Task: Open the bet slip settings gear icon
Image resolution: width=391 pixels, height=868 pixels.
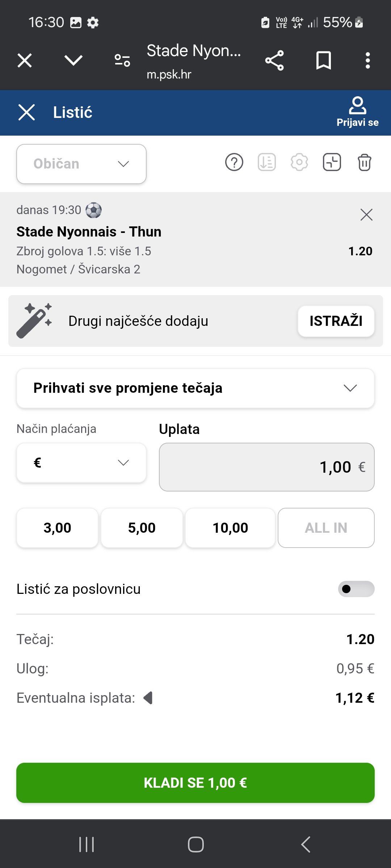Action: point(299,162)
